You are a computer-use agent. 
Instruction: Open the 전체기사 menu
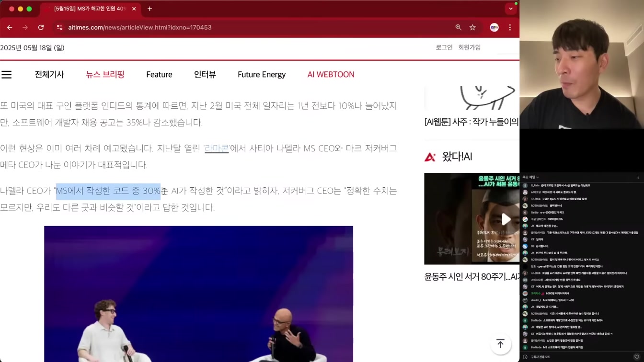[49, 74]
